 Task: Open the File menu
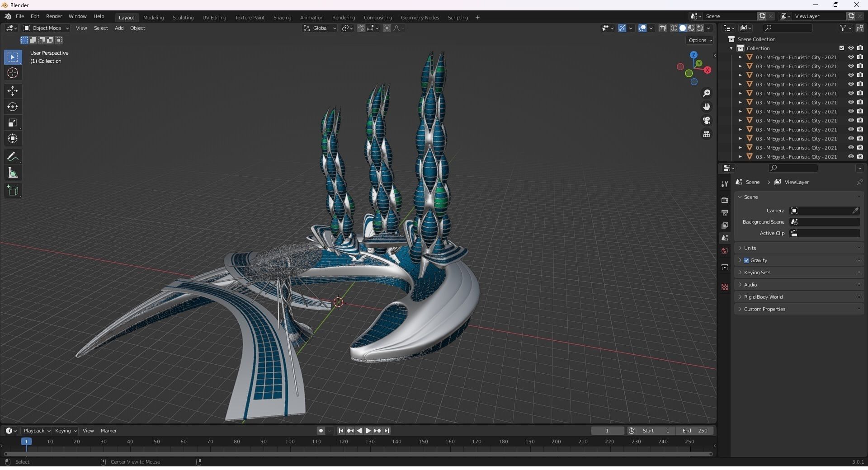[20, 16]
